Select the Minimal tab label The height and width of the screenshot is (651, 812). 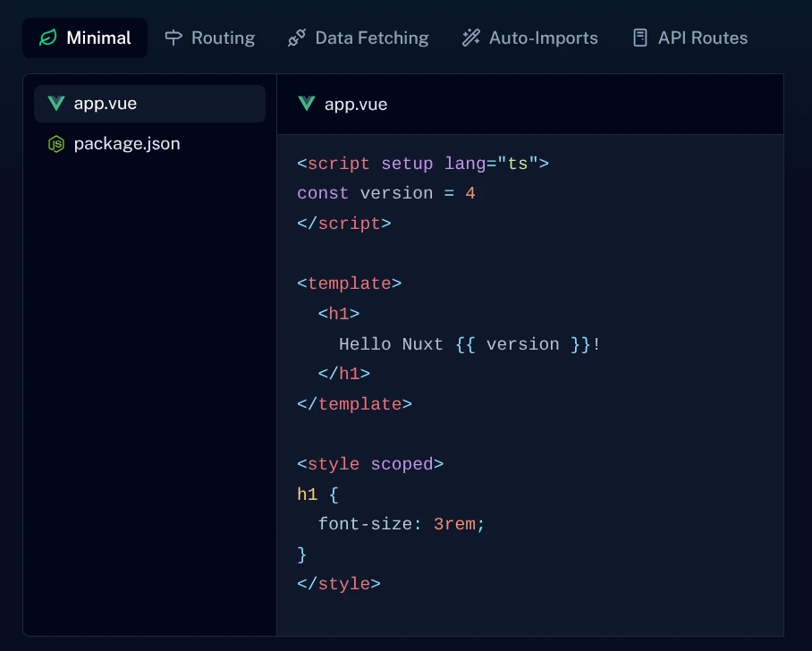click(98, 38)
